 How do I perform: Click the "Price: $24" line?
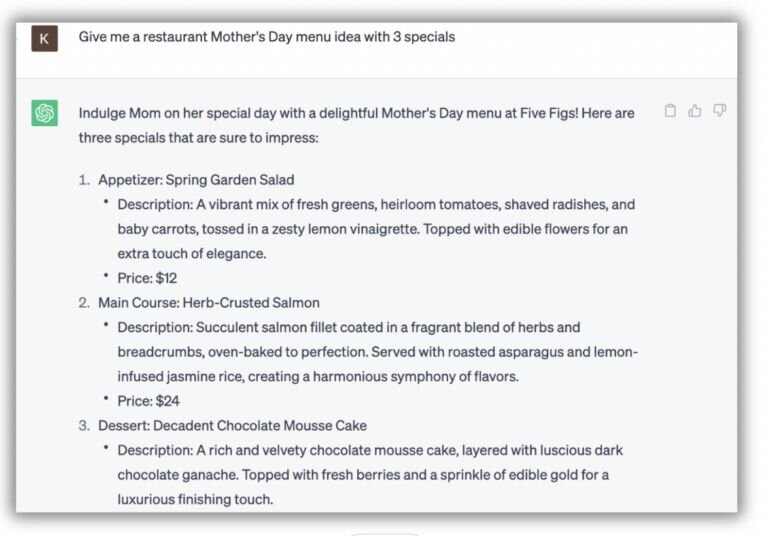pyautogui.click(x=148, y=401)
